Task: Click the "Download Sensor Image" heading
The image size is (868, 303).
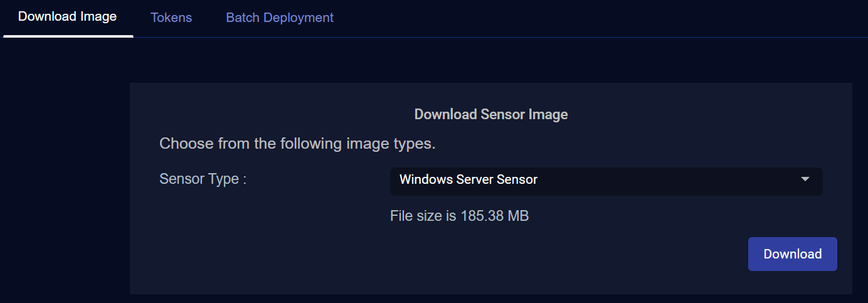Action: [491, 115]
